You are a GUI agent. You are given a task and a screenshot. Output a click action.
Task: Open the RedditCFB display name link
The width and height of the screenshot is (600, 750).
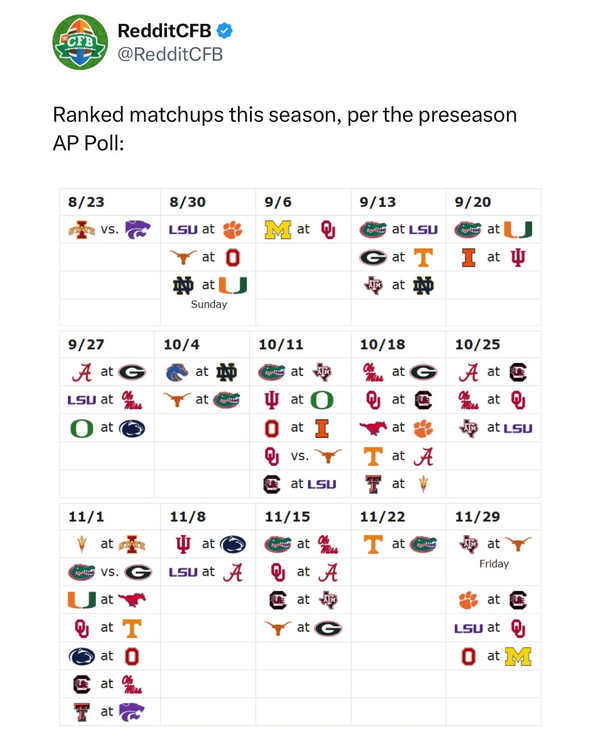(165, 31)
